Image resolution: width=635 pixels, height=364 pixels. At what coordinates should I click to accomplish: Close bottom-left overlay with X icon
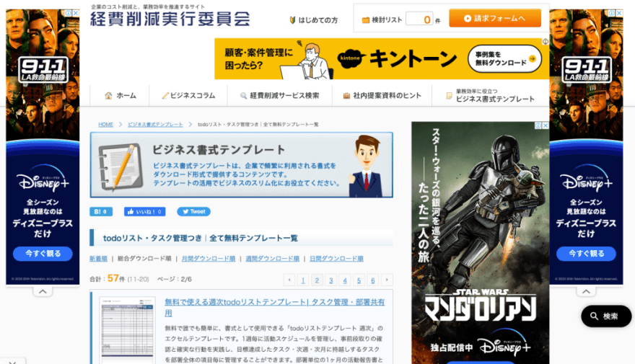click(x=12, y=362)
